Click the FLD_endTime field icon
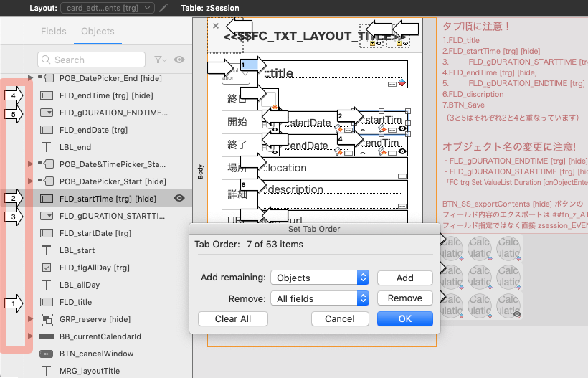The height and width of the screenshot is (378, 588). tap(47, 95)
